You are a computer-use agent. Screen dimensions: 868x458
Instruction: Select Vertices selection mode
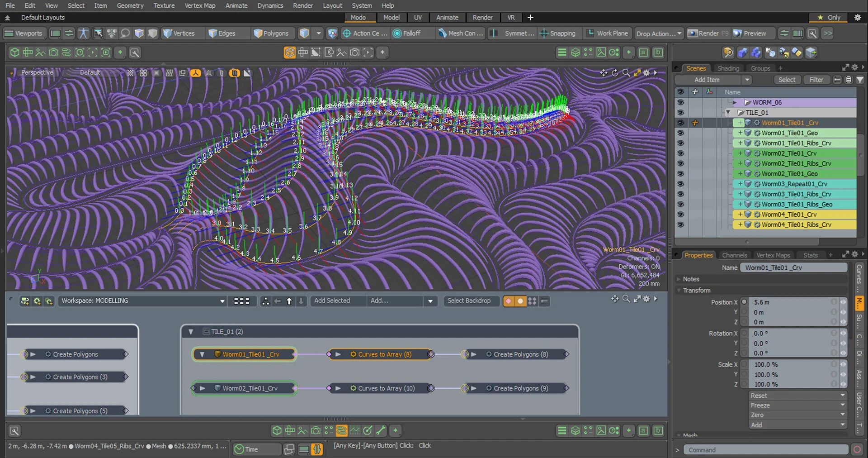pos(179,33)
